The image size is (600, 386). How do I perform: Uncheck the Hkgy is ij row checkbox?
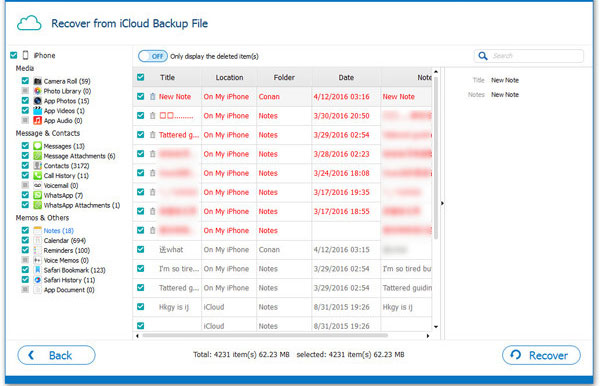140,307
